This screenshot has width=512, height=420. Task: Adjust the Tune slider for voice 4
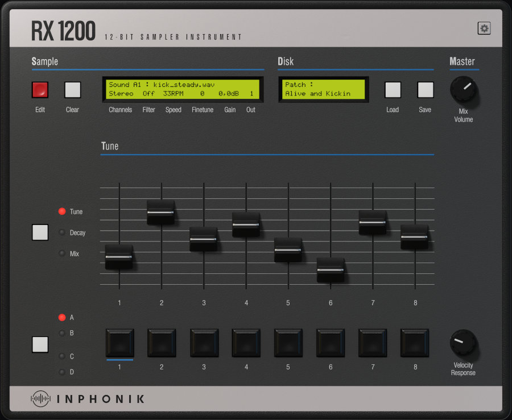246,225
